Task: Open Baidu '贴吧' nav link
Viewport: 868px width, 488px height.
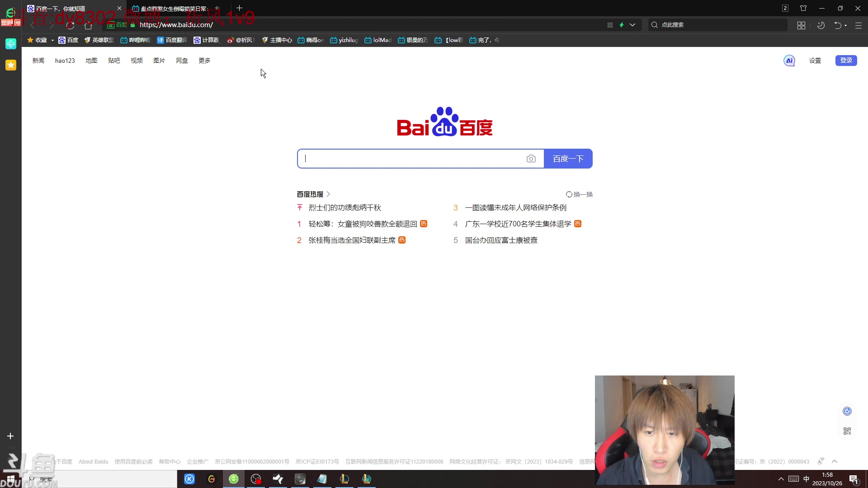Action: pyautogui.click(x=114, y=61)
